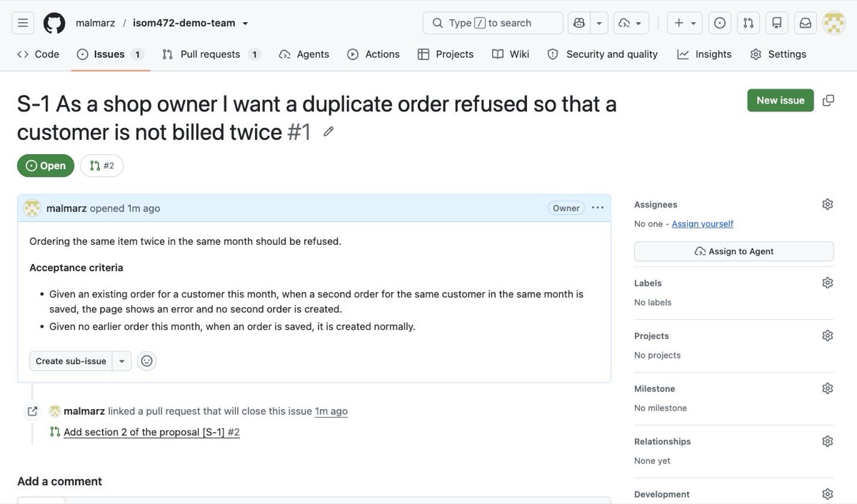This screenshot has height=504, width=857.
Task: View pull requests from header icon
Action: point(748,23)
